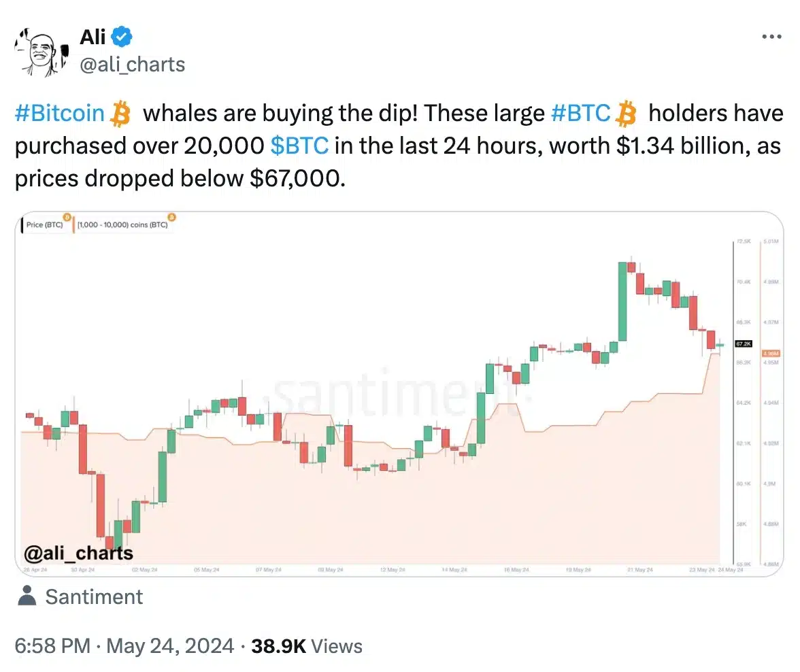This screenshot has width=800, height=672.
Task: Open the @ali_charts handle link
Action: 133,65
